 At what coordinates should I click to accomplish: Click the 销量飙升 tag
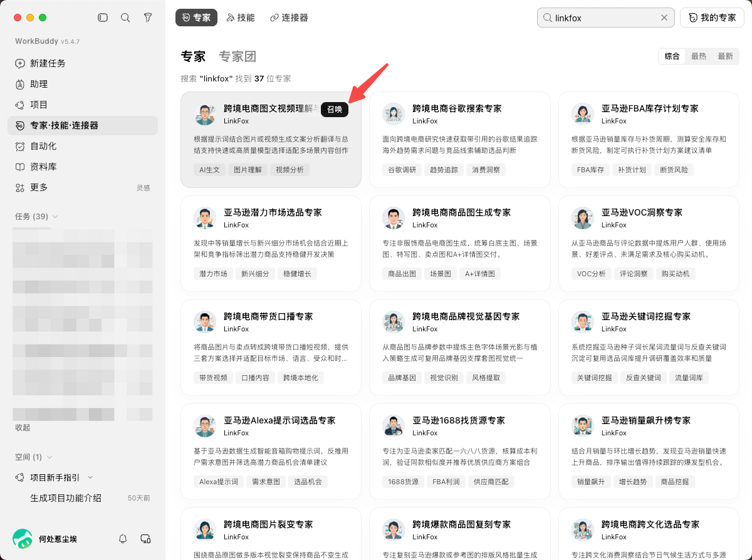[591, 482]
